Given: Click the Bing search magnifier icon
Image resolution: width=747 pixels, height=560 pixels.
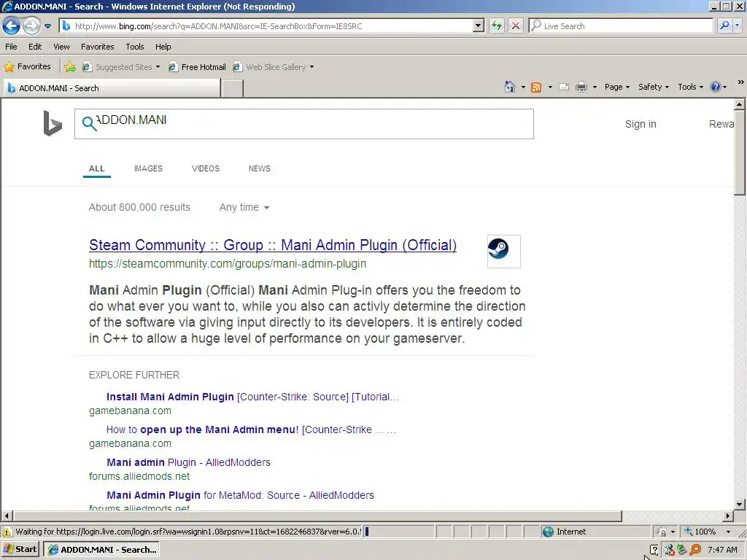Looking at the screenshot, I should (x=89, y=123).
